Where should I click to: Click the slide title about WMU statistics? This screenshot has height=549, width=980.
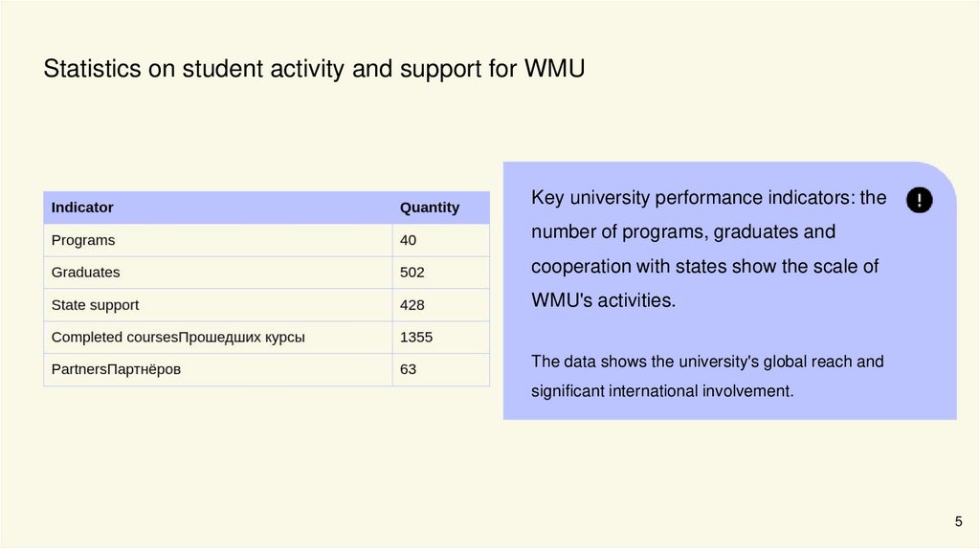coord(314,70)
